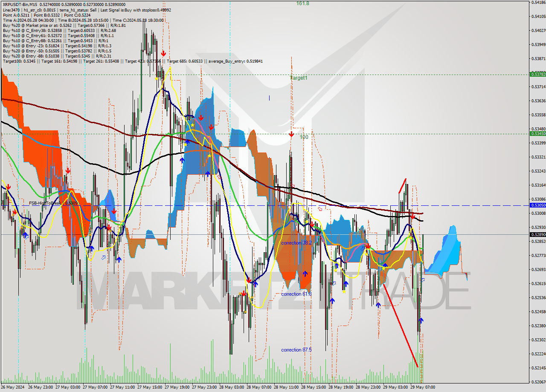546x392 pixels.
Task: Select the '28 May 03:00' time label
Action: click(232, 387)
